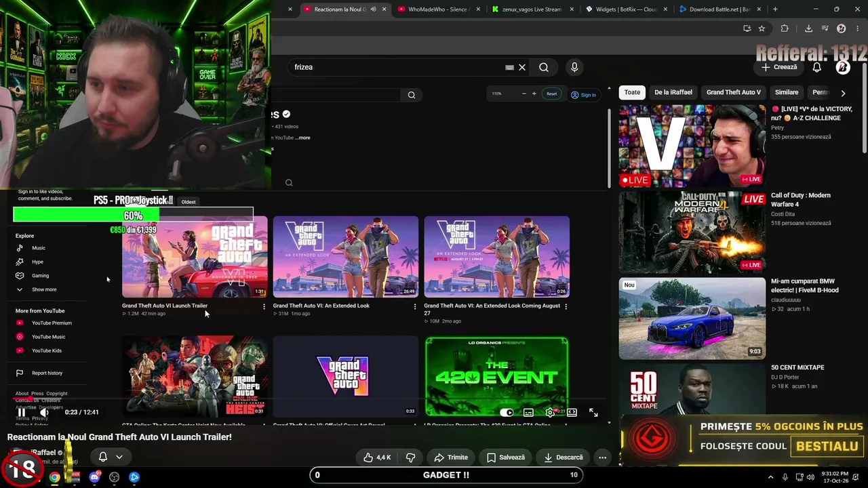Open the more actions menu beside Descarcă

[x=602, y=457]
